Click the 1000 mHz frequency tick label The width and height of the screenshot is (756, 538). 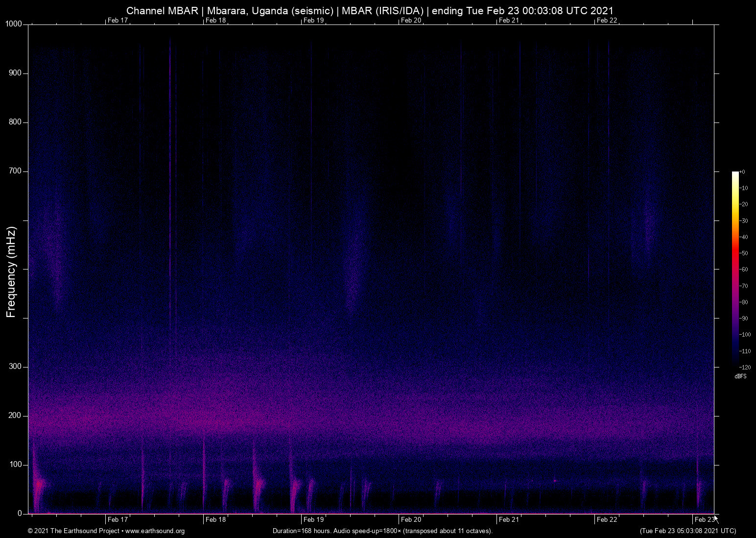pyautogui.click(x=13, y=23)
